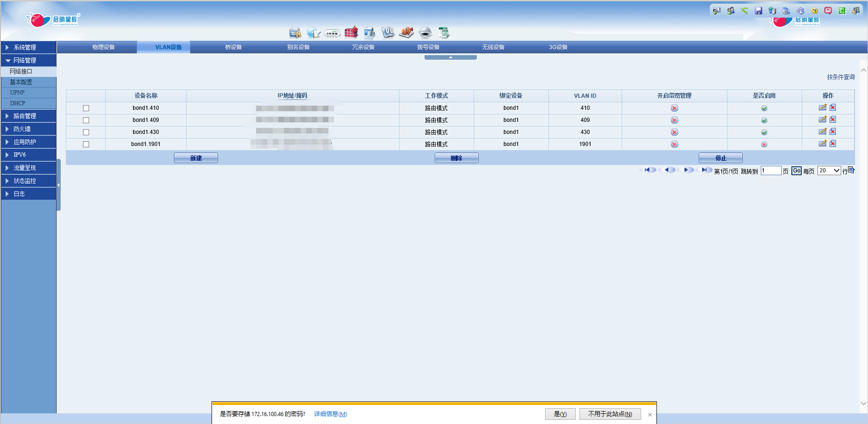This screenshot has height=424, width=868.
Task: Click the green log sheet icon
Action: click(x=444, y=32)
